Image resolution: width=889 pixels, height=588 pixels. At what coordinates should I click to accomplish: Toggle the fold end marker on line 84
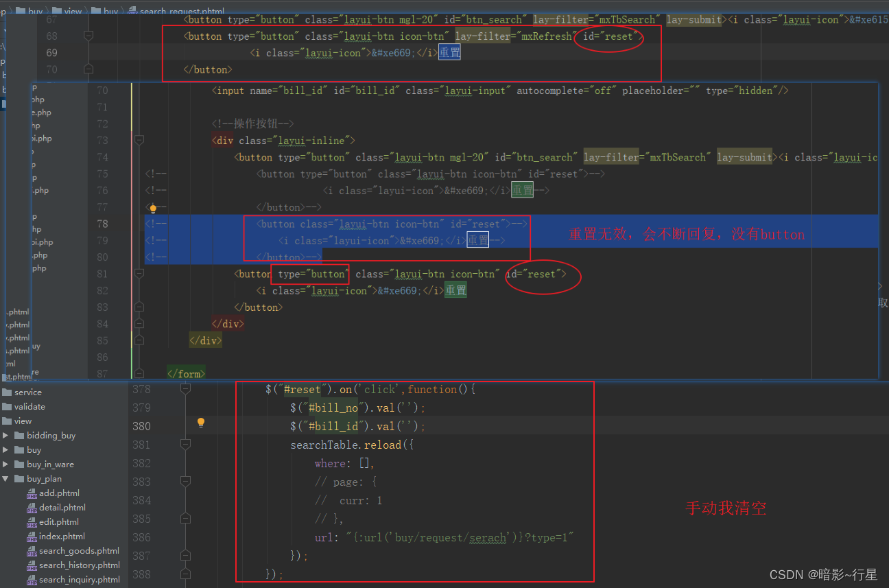pyautogui.click(x=139, y=323)
